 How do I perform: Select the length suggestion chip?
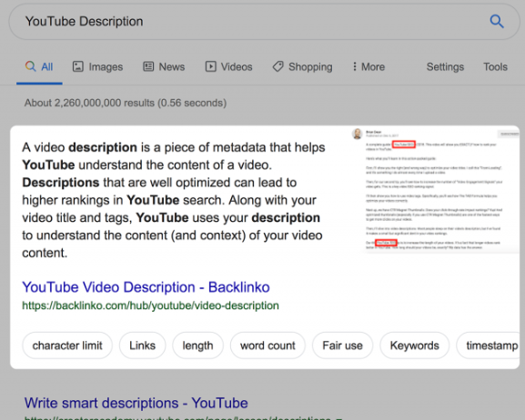pos(197,345)
